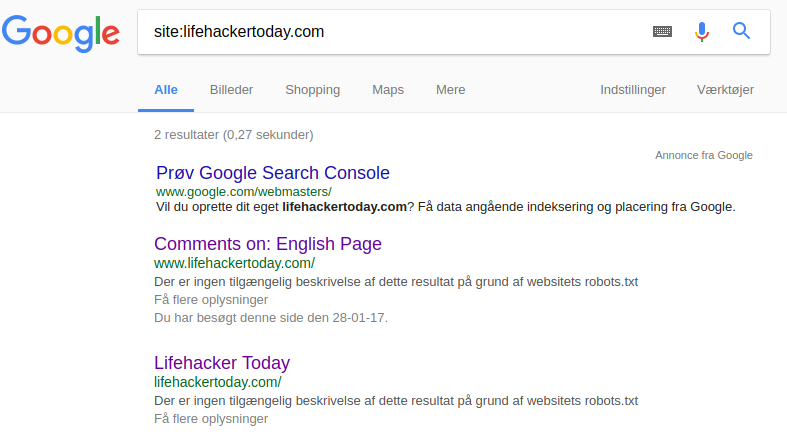Focus the search box containing site:lifehackertoday.com
Screen dimensions: 787x438
point(391,32)
